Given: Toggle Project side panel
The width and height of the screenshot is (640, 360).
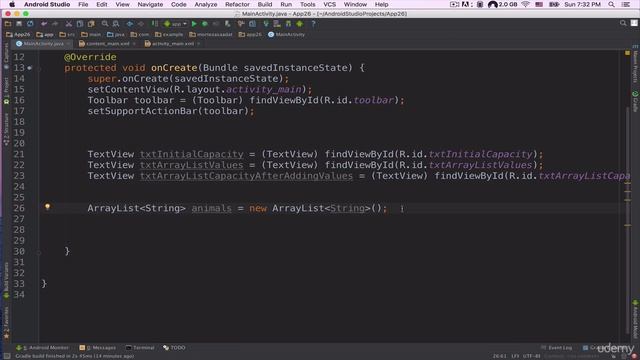Looking at the screenshot, I should coord(6,90).
